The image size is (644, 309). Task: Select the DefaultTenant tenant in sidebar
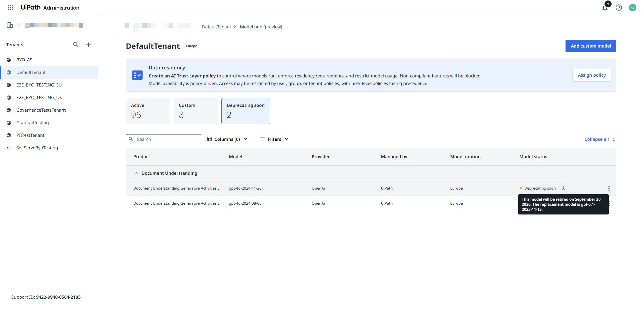pyautogui.click(x=49, y=72)
